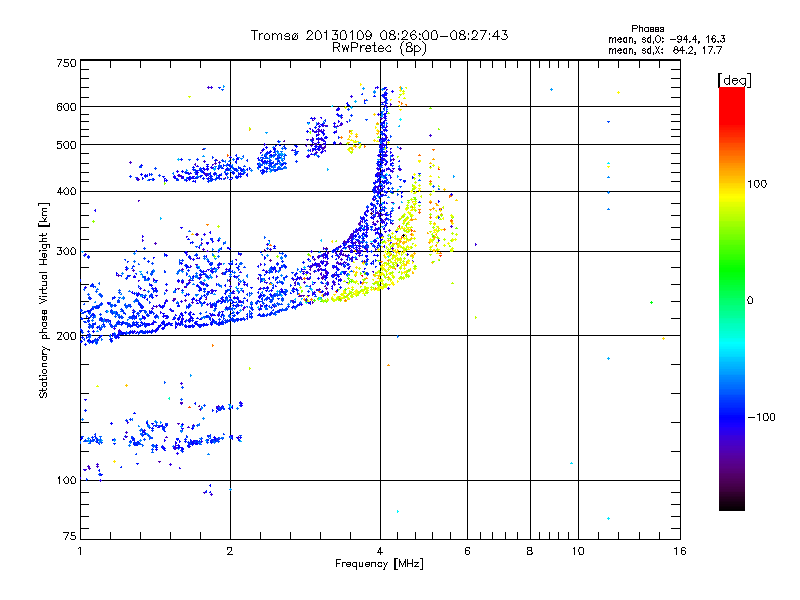Select the 'RwPretec (8p)' subtitle
The height and width of the screenshot is (600, 800).
[x=379, y=48]
